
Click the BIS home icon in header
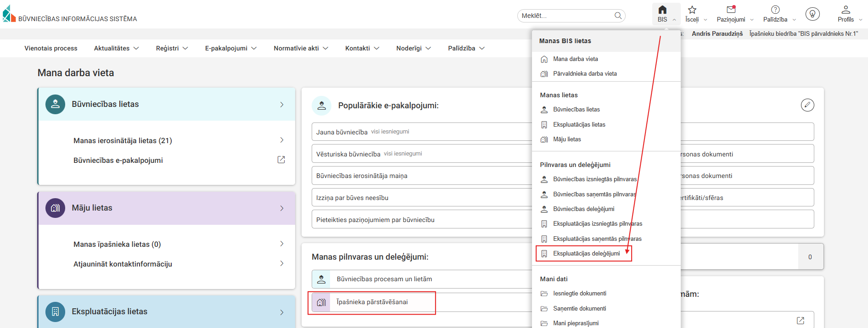click(662, 10)
